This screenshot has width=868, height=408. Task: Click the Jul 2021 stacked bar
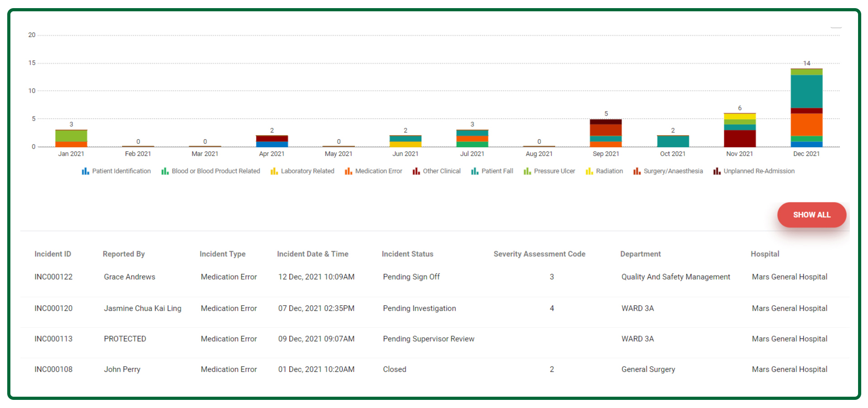[x=472, y=139]
